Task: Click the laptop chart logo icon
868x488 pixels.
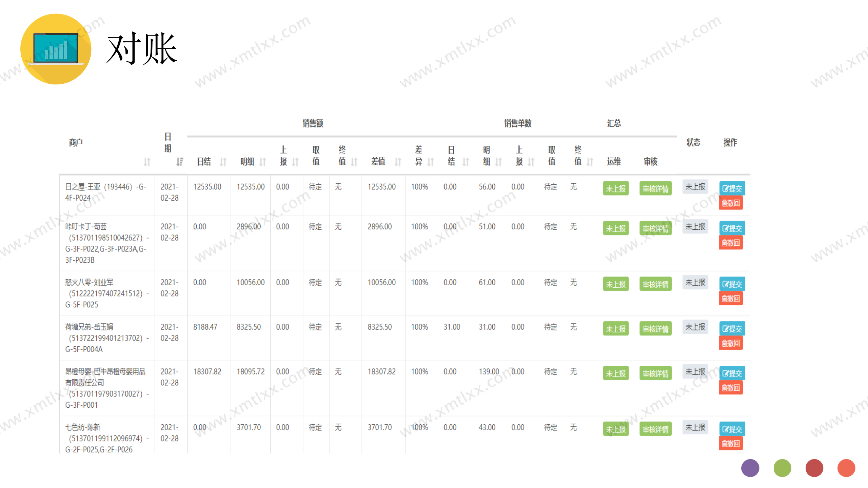Action: point(56,49)
